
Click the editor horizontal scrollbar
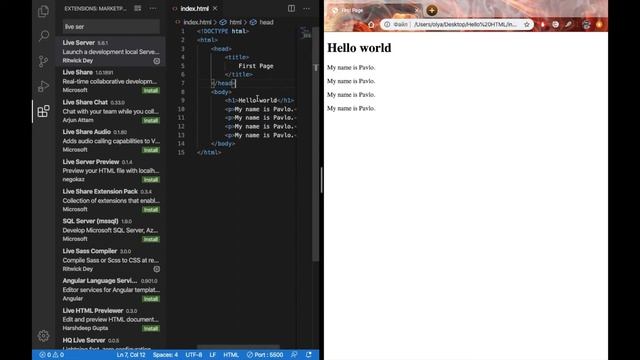pos(238,347)
